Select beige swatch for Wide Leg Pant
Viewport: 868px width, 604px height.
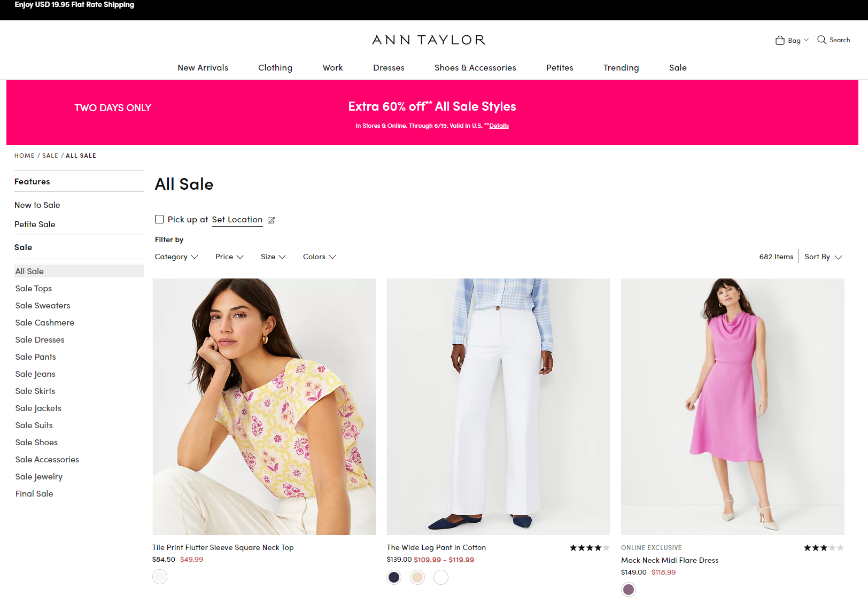coord(417,577)
